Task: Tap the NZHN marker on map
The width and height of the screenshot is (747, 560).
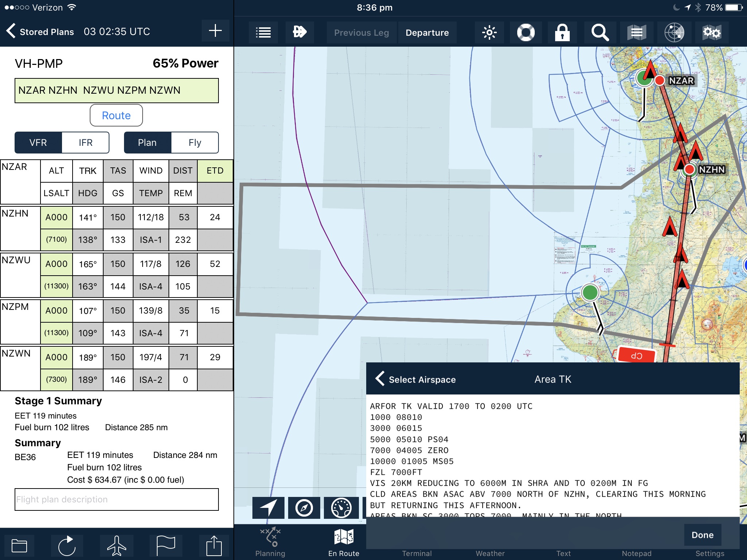Action: tap(689, 170)
